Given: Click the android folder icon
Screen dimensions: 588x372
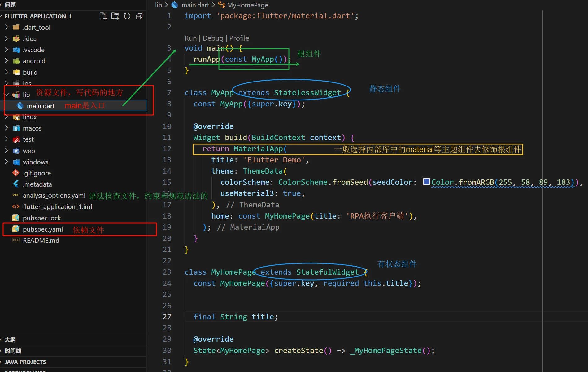Looking at the screenshot, I should click(16, 61).
